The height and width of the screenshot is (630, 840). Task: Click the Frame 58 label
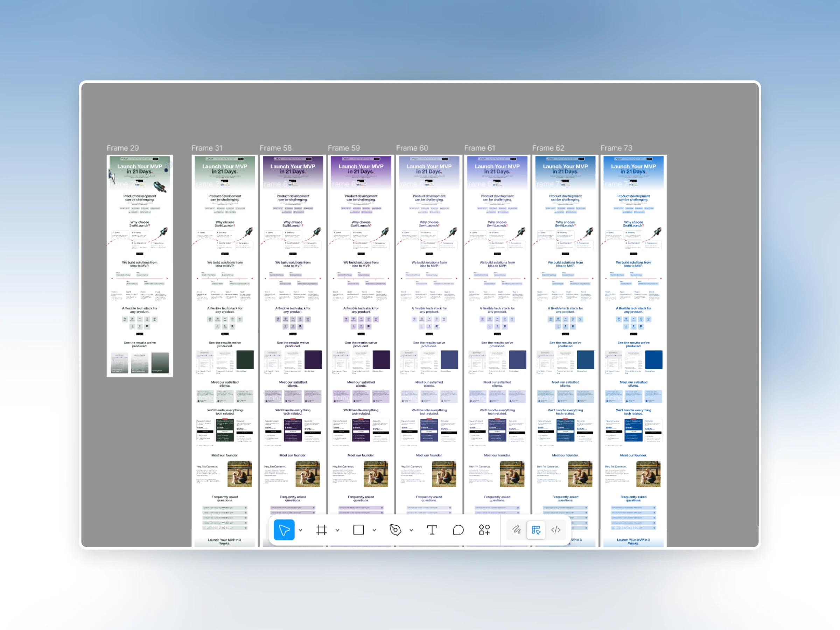[275, 148]
